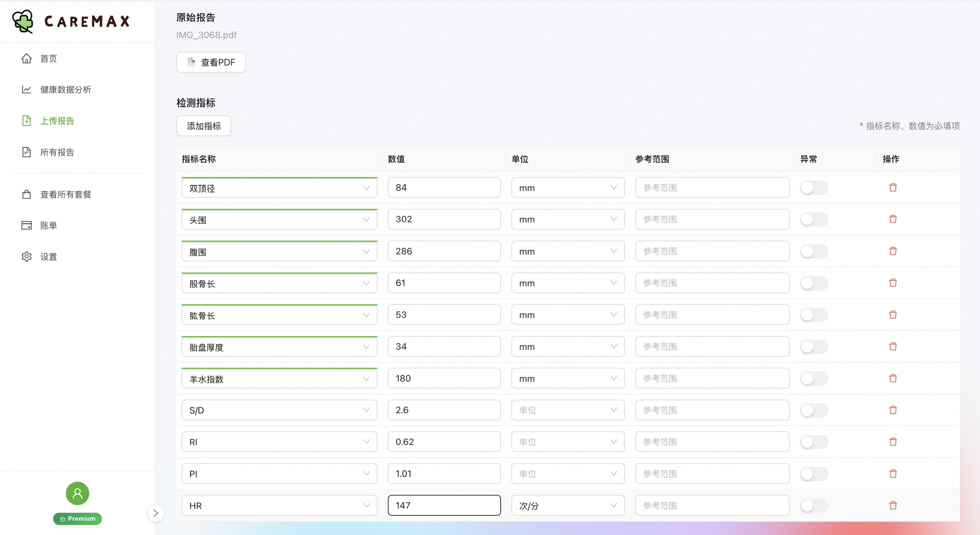Toggle abnormal switch for PI

pyautogui.click(x=814, y=473)
